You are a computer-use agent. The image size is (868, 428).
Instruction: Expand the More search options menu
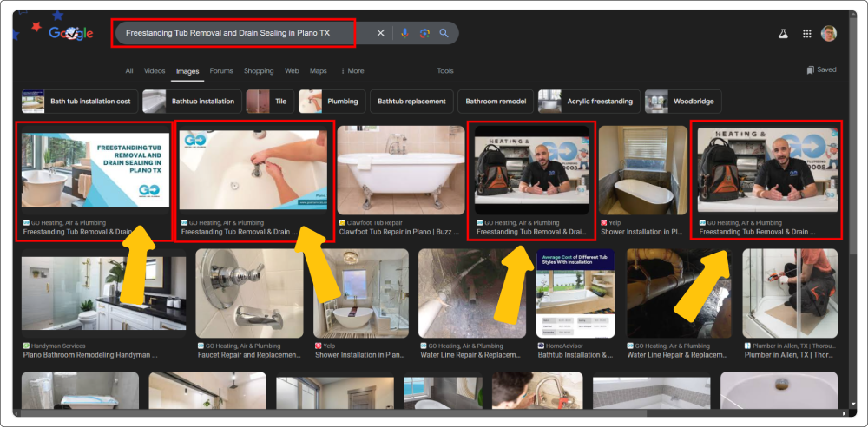(352, 71)
